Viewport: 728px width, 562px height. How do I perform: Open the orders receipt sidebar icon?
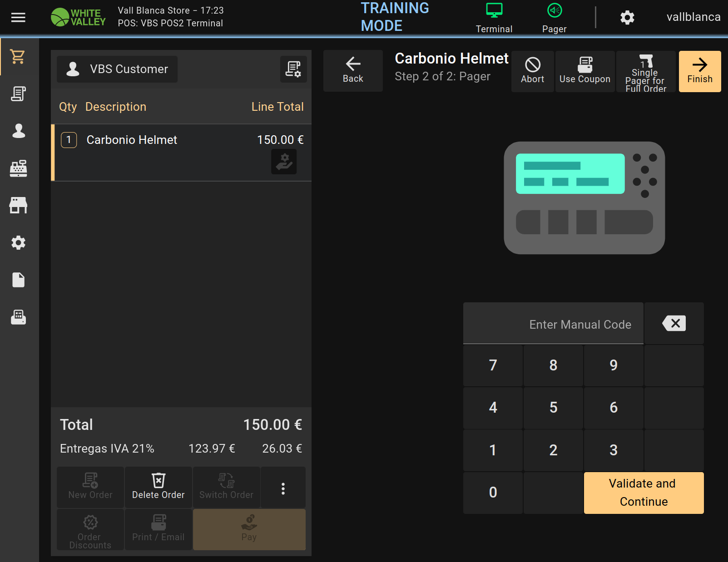coord(18,94)
